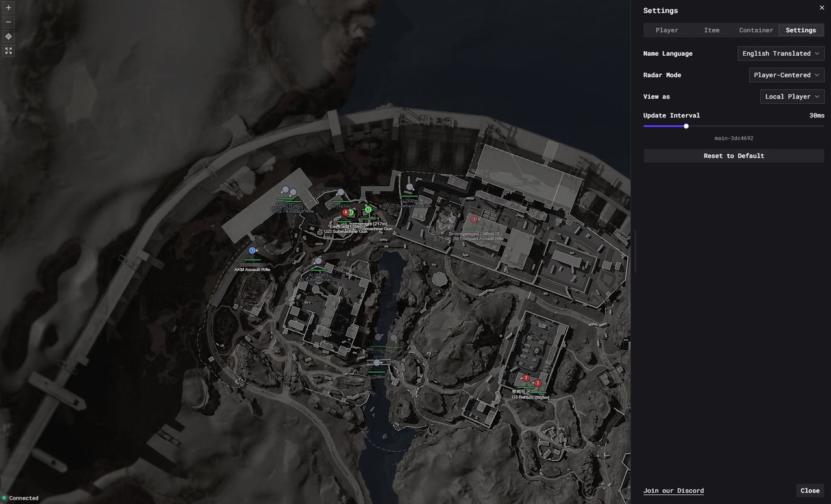Select the AI marker labeled 300m
Viewport: 831px width, 504px height.
point(410,187)
